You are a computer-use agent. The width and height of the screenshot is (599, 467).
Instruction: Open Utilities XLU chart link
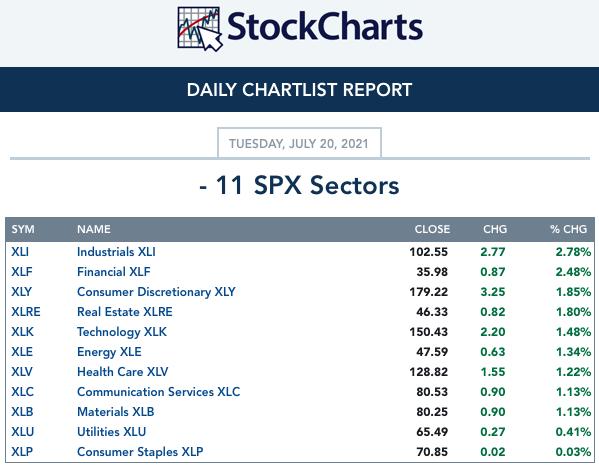(112, 431)
